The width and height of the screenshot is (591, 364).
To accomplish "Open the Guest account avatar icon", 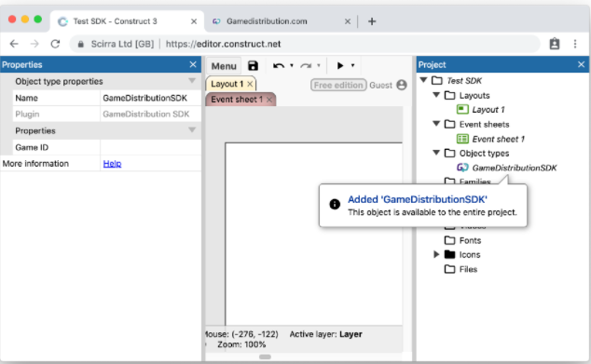I will [402, 85].
